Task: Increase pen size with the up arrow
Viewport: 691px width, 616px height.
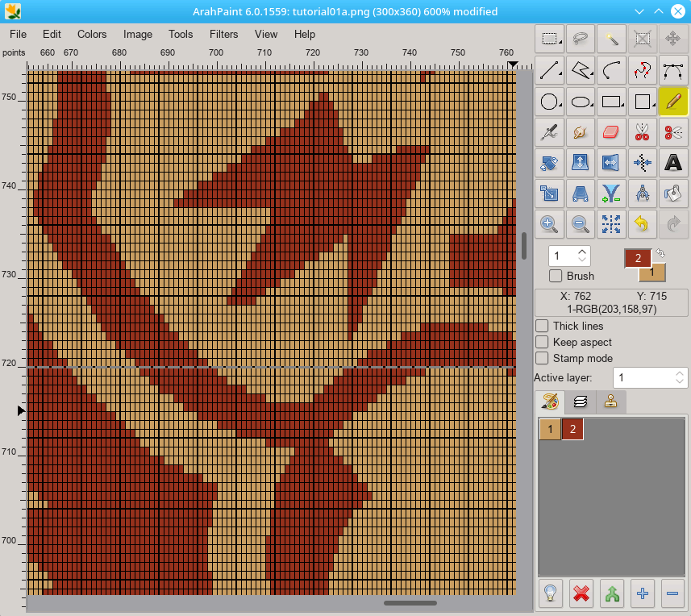Action: tap(582, 252)
